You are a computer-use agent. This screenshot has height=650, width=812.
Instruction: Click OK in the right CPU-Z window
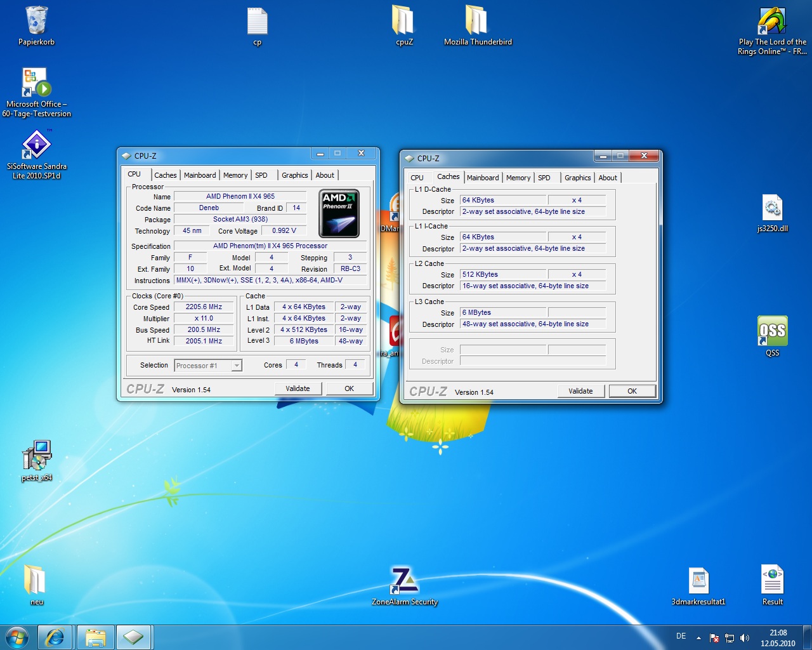click(632, 391)
